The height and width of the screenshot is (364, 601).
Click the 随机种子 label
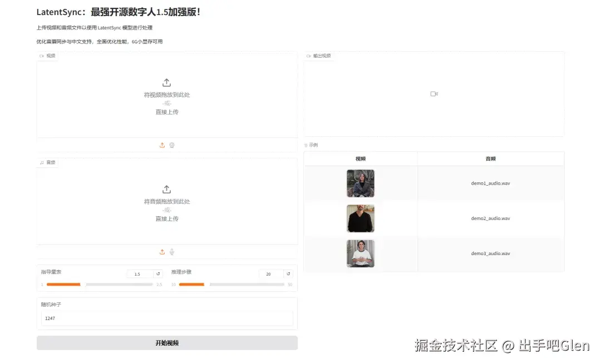coord(51,305)
